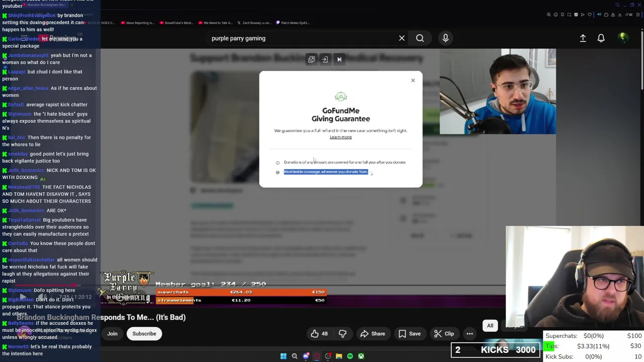Viewport: 644px width, 362px height.
Task: Click the highlighted Worldwide coverage text
Action: click(326, 172)
